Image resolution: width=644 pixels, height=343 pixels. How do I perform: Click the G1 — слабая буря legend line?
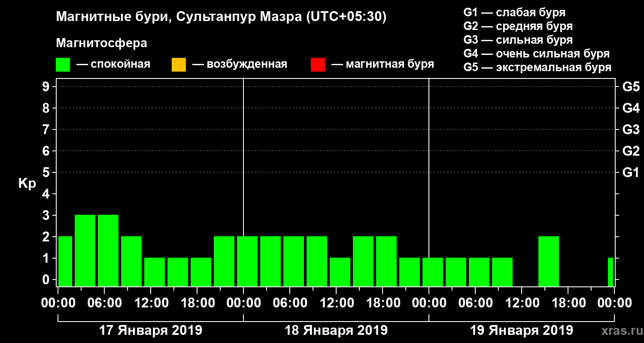pos(514,12)
